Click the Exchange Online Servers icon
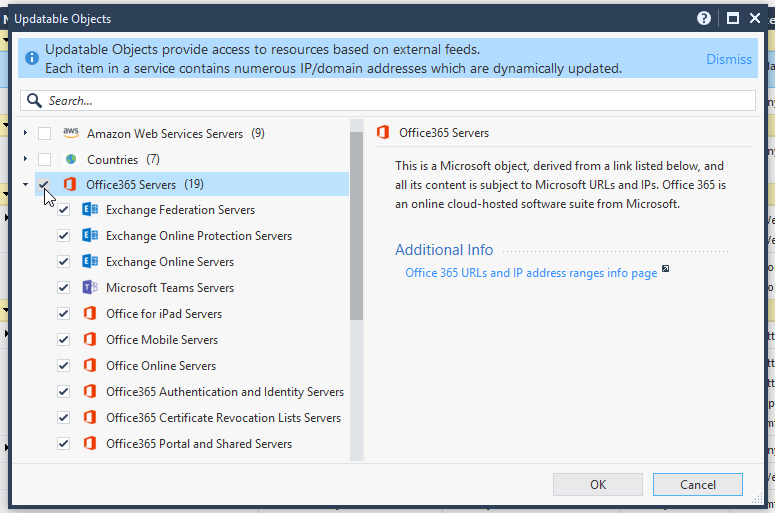The image size is (775, 513). click(x=89, y=261)
